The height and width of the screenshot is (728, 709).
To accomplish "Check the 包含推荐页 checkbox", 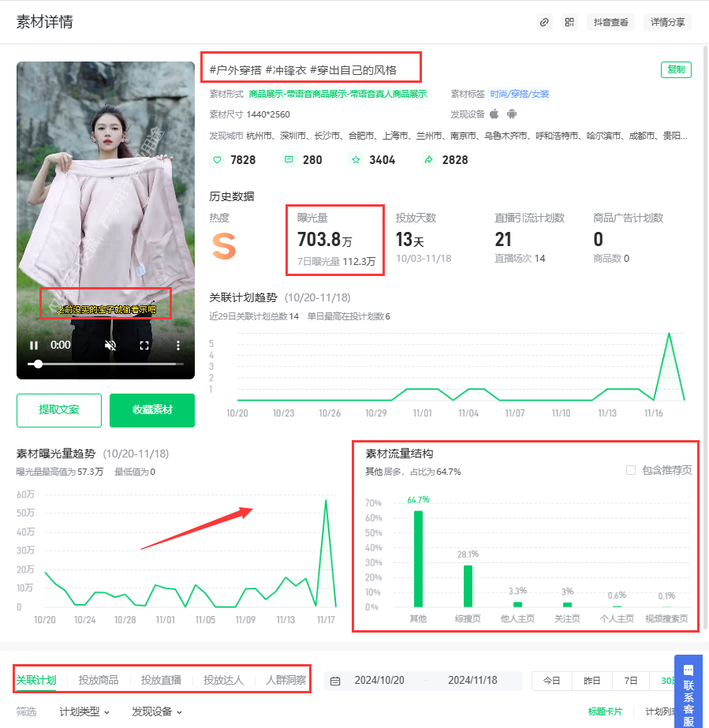I will pyautogui.click(x=631, y=470).
